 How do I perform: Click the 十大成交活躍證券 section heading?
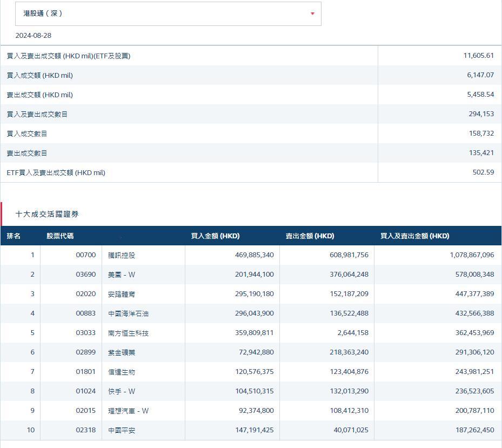coord(47,214)
